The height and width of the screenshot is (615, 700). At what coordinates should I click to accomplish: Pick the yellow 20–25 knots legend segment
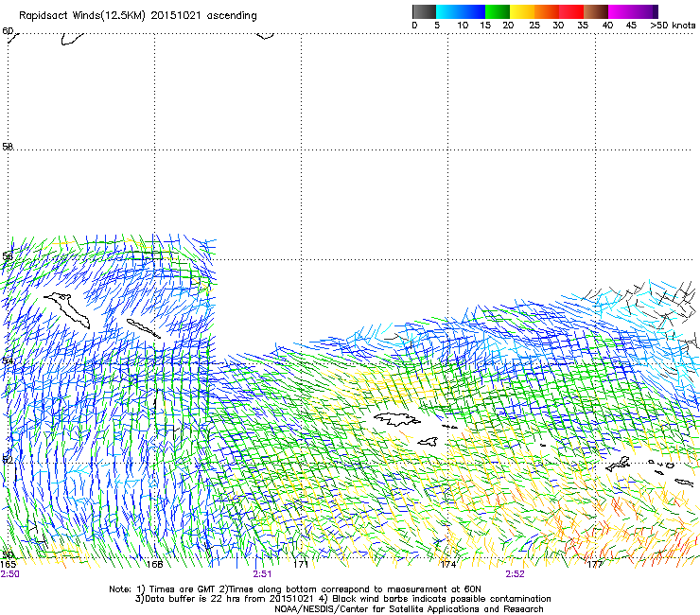click(x=522, y=11)
